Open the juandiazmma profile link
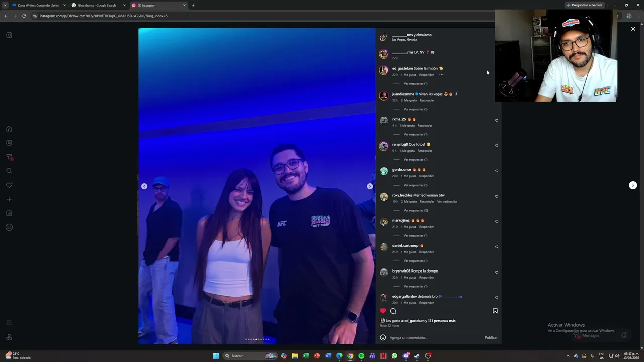The width and height of the screenshot is (644, 362). coord(403,94)
